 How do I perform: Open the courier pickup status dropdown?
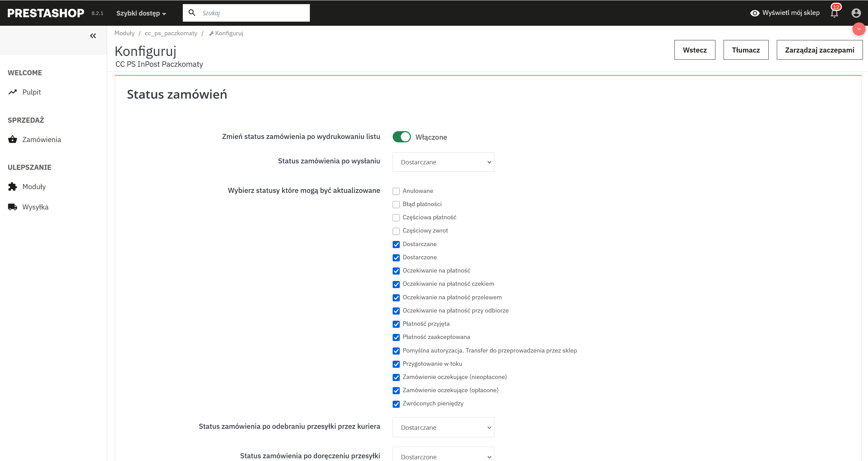click(x=443, y=427)
